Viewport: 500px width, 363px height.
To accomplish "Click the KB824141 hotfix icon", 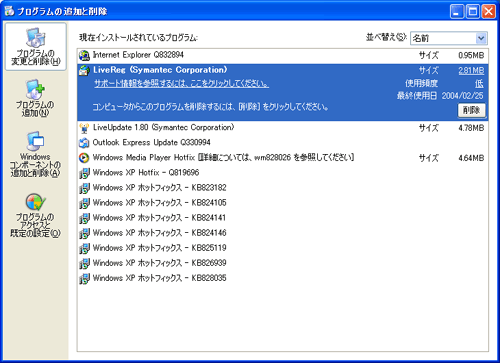I will click(84, 218).
